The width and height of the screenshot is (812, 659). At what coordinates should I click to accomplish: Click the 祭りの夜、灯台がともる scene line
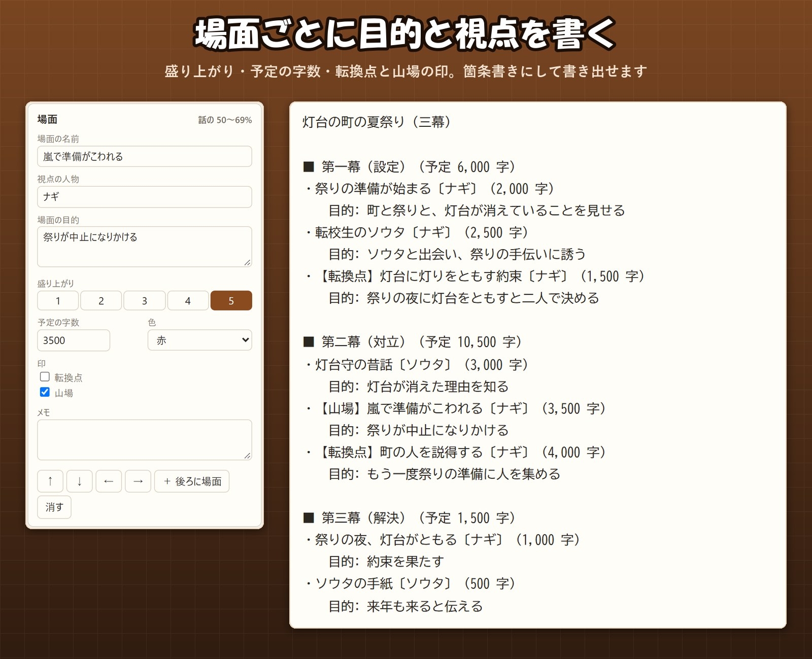tap(443, 540)
